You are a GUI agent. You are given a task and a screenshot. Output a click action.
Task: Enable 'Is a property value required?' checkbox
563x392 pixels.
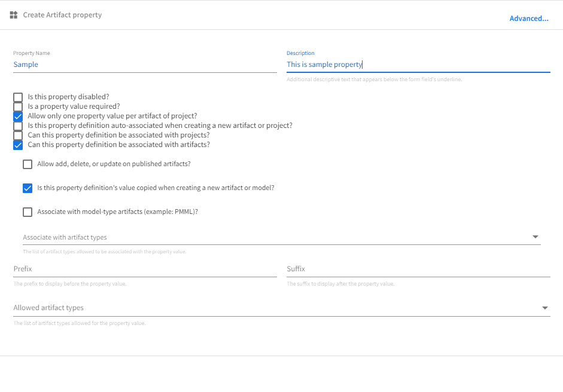(x=18, y=106)
